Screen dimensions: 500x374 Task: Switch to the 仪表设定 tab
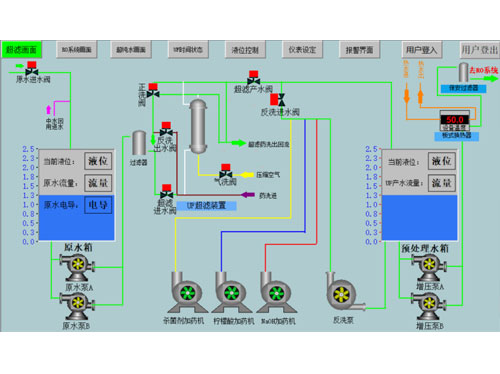coord(302,50)
